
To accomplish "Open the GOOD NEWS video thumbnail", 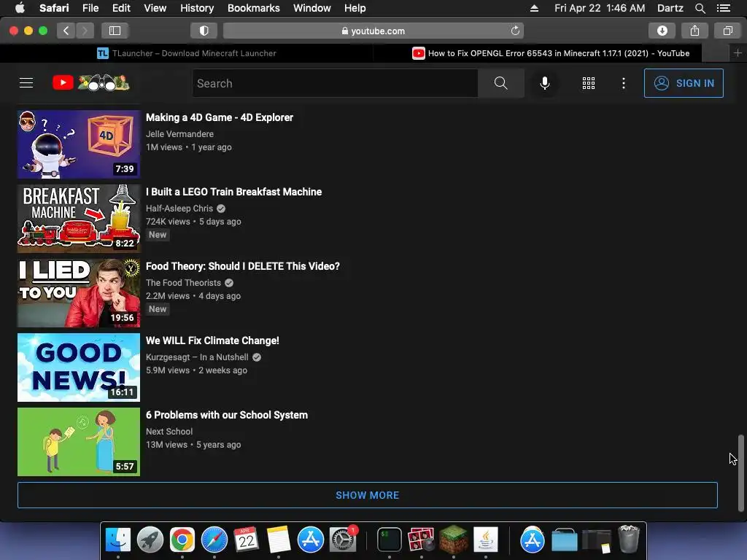I will tap(79, 367).
